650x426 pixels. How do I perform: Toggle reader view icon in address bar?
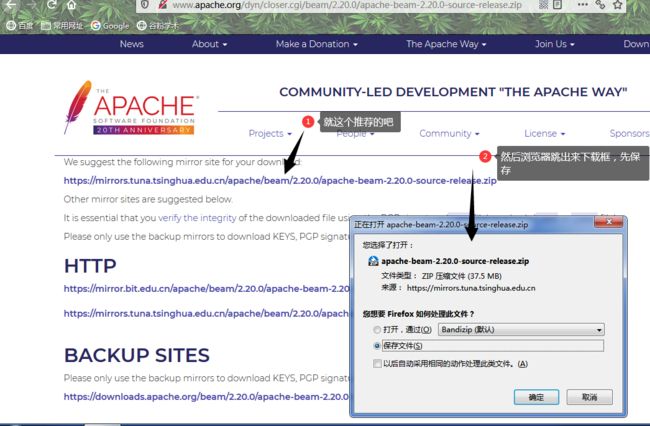coord(558,5)
